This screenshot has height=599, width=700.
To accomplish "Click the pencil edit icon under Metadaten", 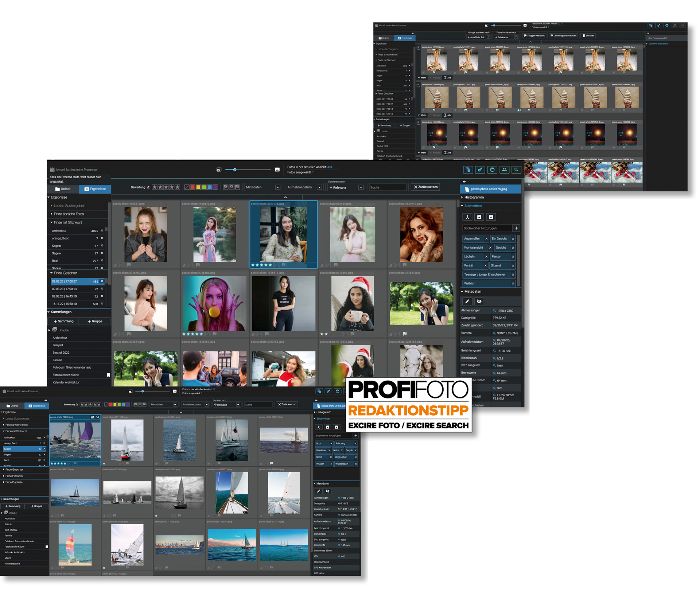I will [467, 302].
